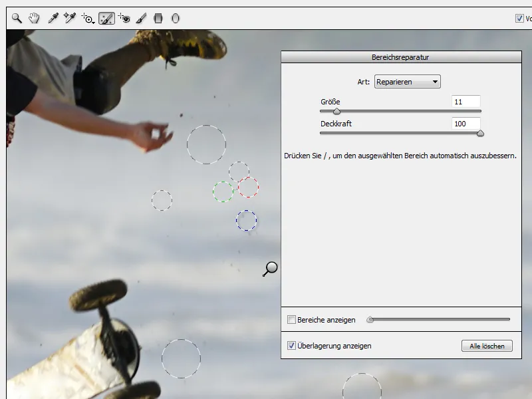Select the red dashed repair circle
The width and height of the screenshot is (532, 399).
coord(248,187)
